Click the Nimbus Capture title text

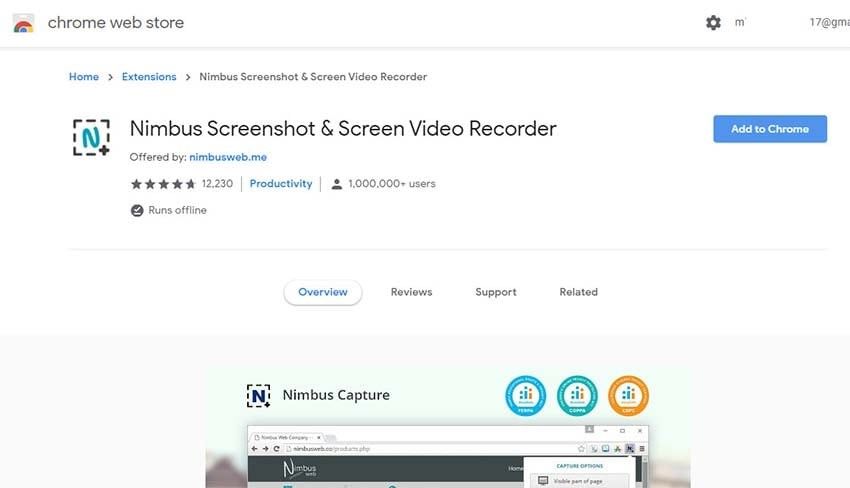pyautogui.click(x=336, y=395)
